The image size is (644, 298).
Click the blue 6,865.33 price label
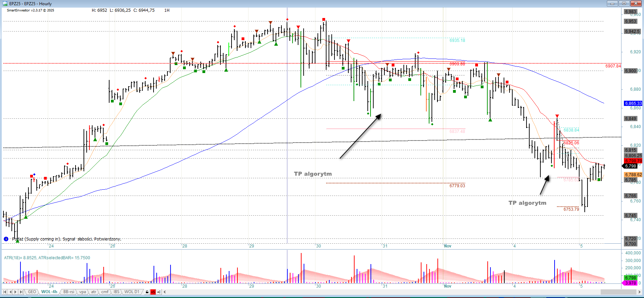coord(633,103)
